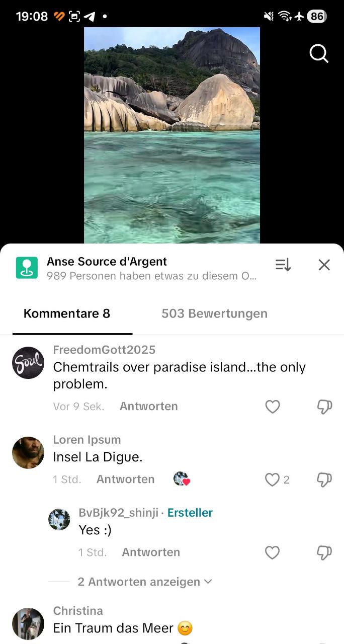The height and width of the screenshot is (644, 344).
Task: Dislike FreedomGott2025's comment
Action: pyautogui.click(x=324, y=407)
